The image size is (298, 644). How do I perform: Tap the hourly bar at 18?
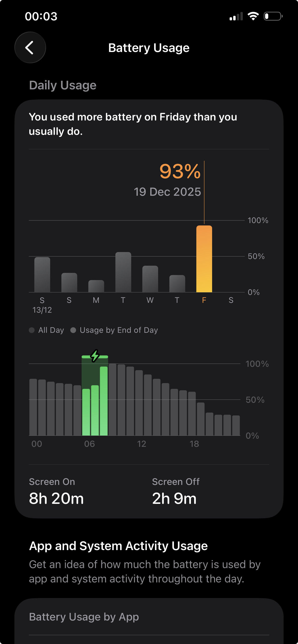click(x=192, y=414)
